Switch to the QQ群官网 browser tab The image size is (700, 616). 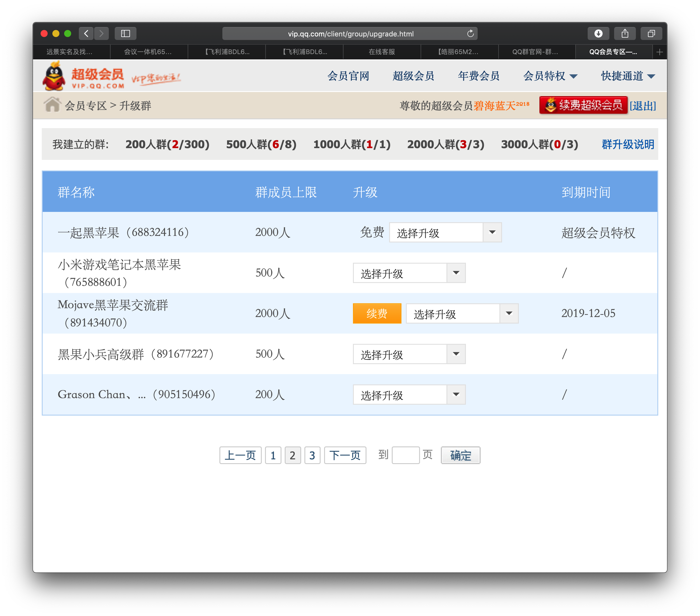click(536, 52)
